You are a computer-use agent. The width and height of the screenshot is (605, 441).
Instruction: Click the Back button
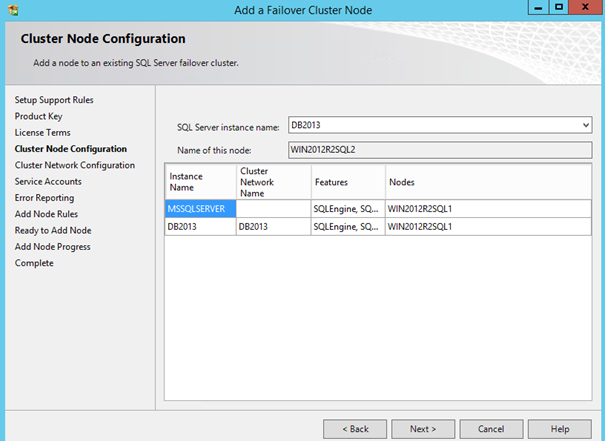tap(354, 428)
